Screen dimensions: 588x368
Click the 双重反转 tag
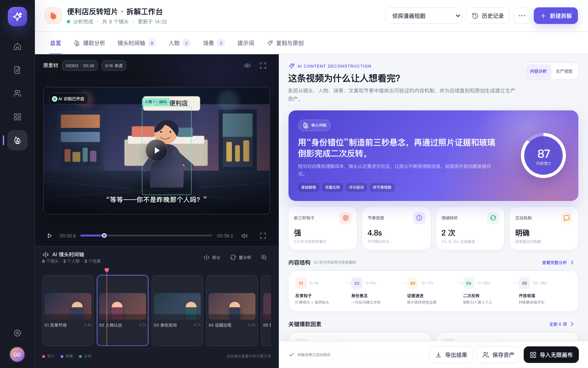click(x=333, y=187)
